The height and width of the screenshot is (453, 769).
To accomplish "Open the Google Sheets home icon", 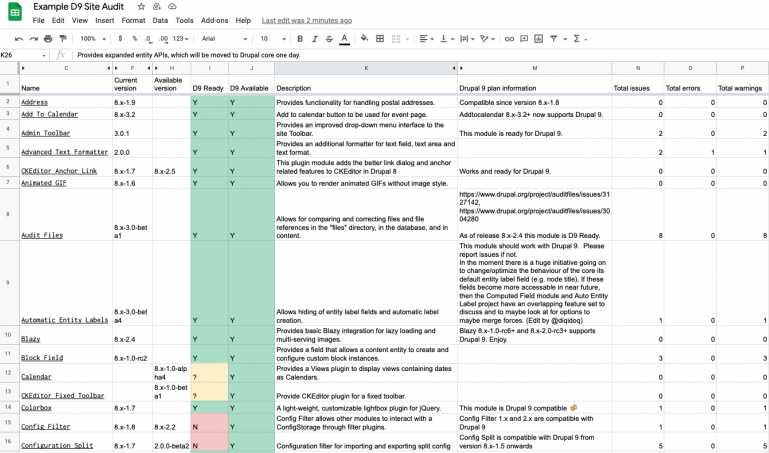I will [x=15, y=13].
